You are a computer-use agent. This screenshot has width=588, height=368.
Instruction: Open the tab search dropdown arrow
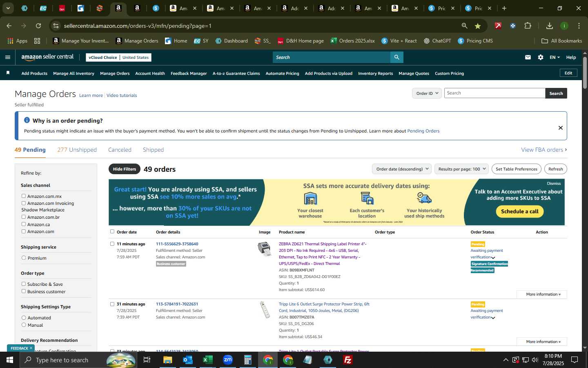8,8
